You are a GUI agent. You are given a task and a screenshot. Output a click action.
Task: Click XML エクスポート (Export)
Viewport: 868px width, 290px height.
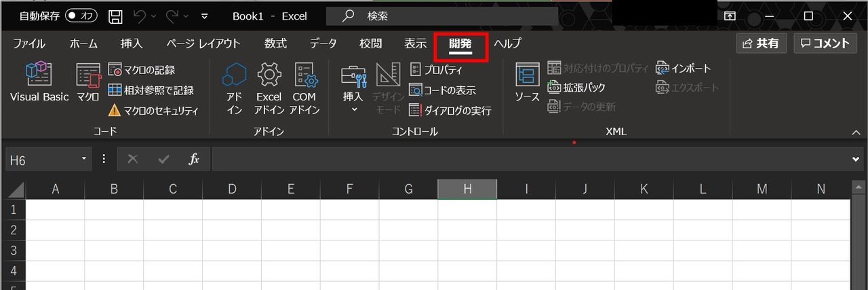[687, 88]
